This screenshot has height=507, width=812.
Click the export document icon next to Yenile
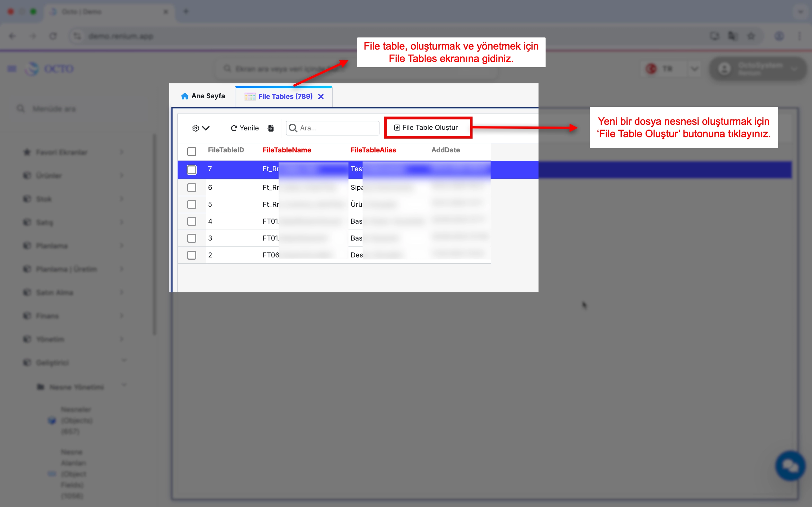270,128
